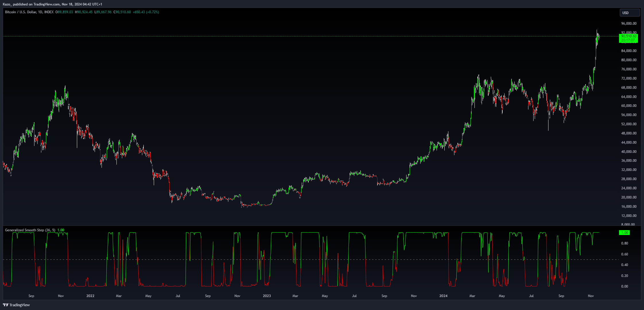Click the 2022 label on time axis

pyautogui.click(x=90, y=296)
